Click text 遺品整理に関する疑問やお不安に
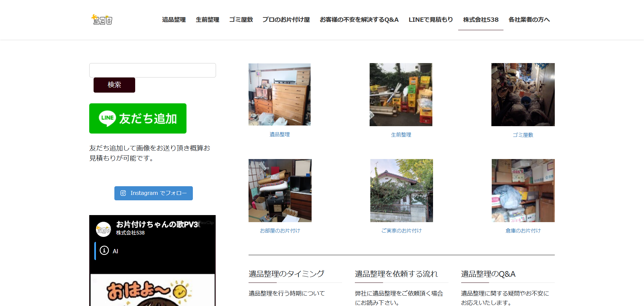This screenshot has width=644, height=306. (505, 294)
